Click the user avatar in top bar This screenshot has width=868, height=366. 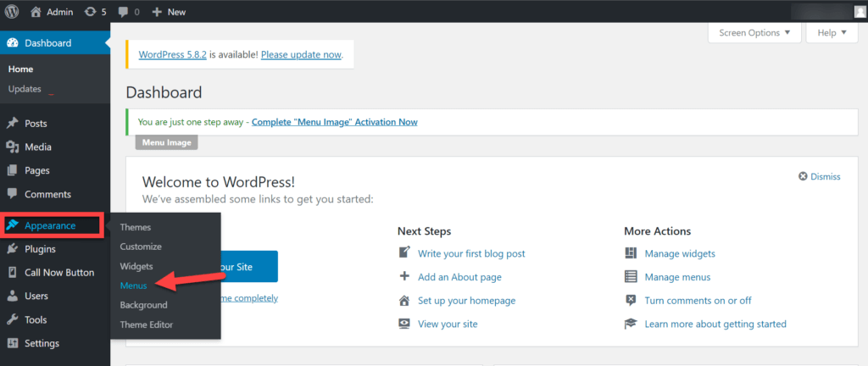point(860,11)
